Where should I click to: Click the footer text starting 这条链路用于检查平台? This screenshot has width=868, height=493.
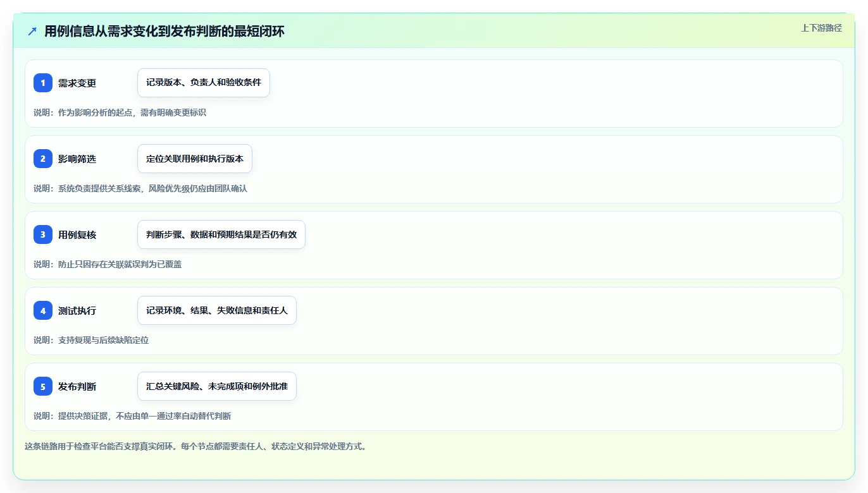point(195,446)
